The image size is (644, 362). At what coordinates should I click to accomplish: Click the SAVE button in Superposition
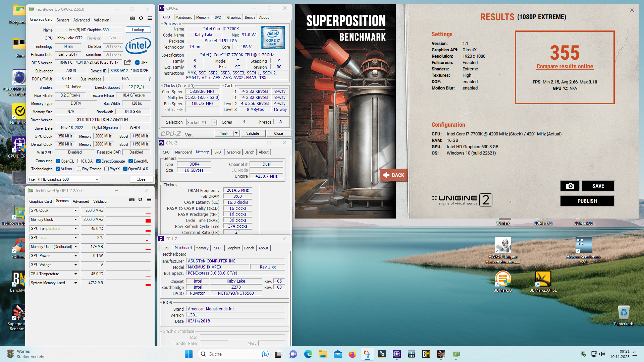click(x=598, y=186)
